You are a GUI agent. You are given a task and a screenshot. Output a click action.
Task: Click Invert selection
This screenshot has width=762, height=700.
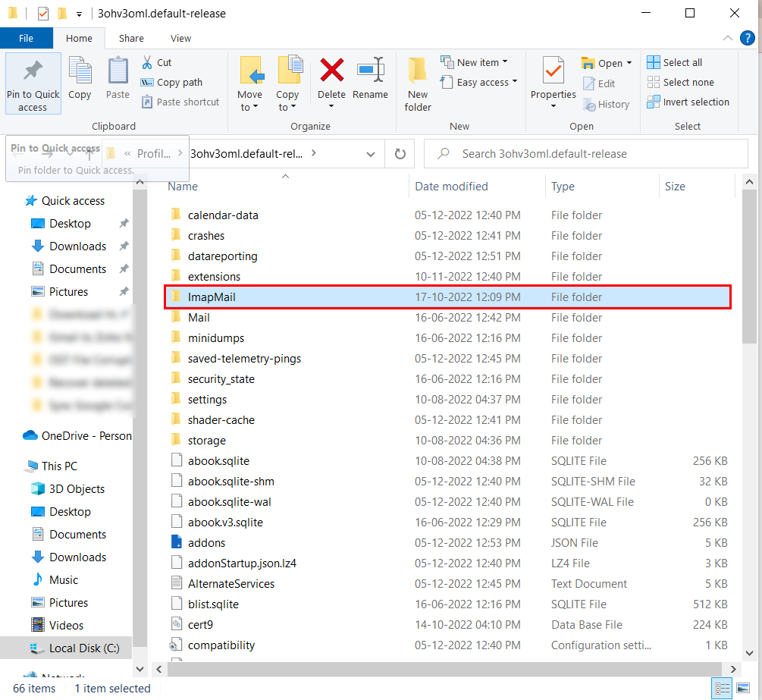[x=688, y=102]
